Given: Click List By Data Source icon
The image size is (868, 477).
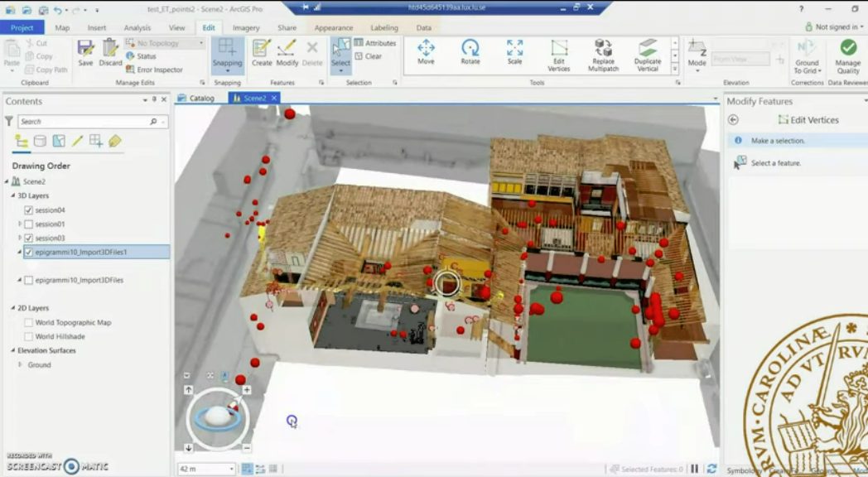Looking at the screenshot, I should tap(40, 141).
